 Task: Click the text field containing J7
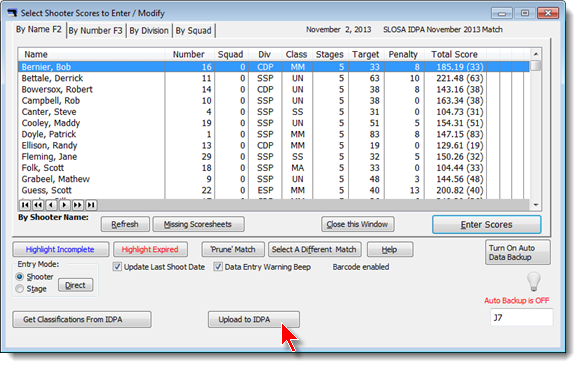[x=521, y=318]
